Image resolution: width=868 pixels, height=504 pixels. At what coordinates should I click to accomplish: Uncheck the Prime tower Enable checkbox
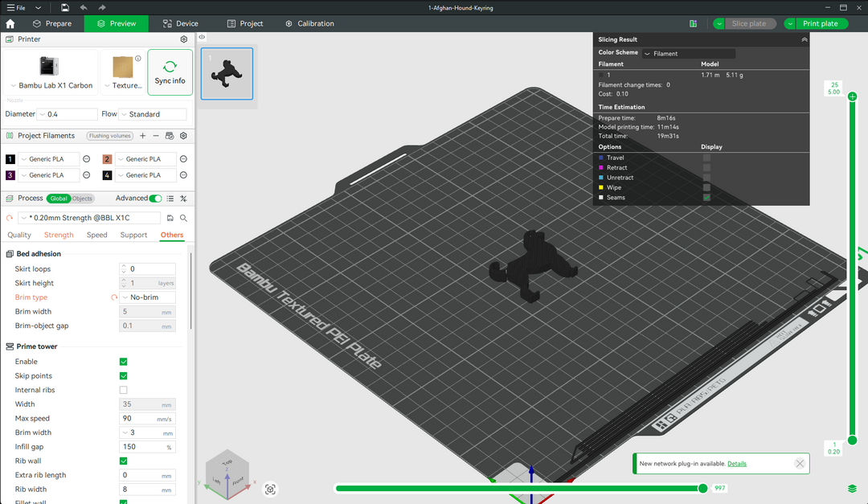123,361
